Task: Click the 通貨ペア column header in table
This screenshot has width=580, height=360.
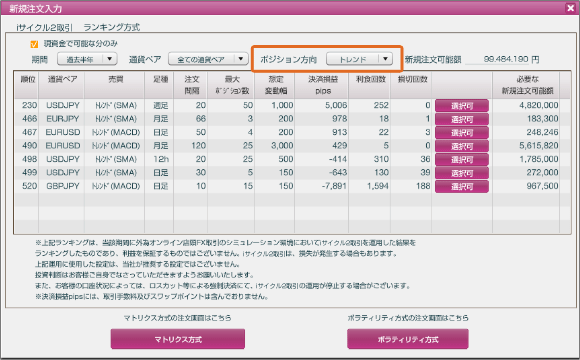Action: tap(62, 85)
